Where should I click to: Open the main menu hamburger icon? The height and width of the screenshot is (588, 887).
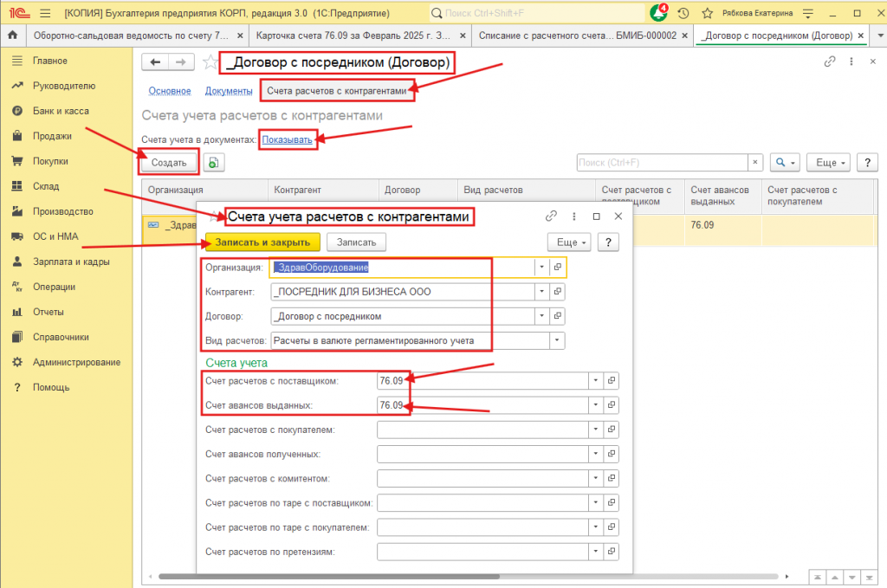tap(45, 13)
